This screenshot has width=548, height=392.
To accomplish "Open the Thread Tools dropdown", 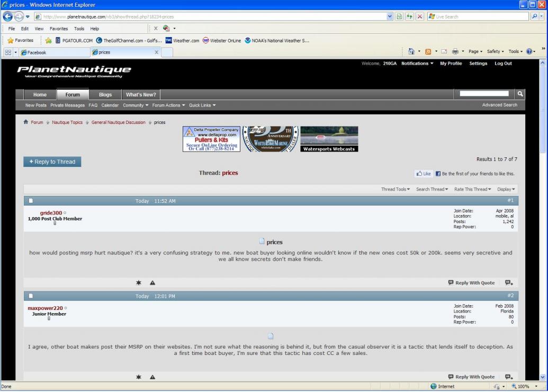I will (x=396, y=189).
